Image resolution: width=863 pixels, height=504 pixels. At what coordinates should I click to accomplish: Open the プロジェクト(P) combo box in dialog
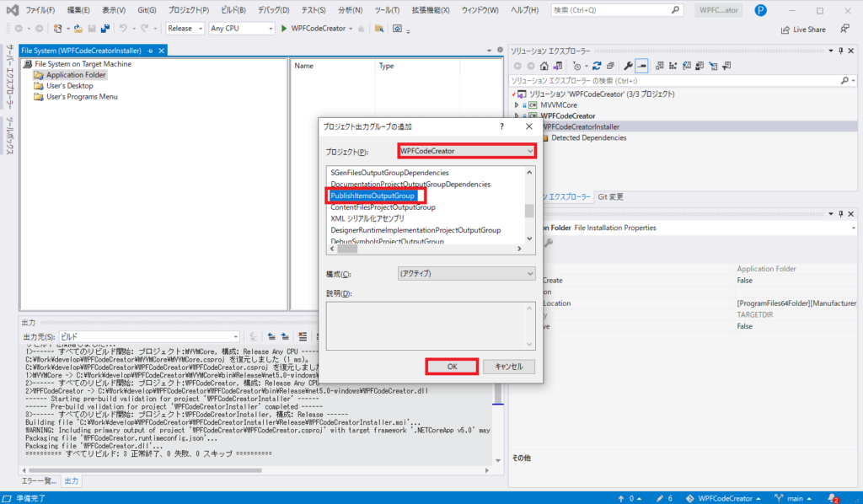[466, 151]
